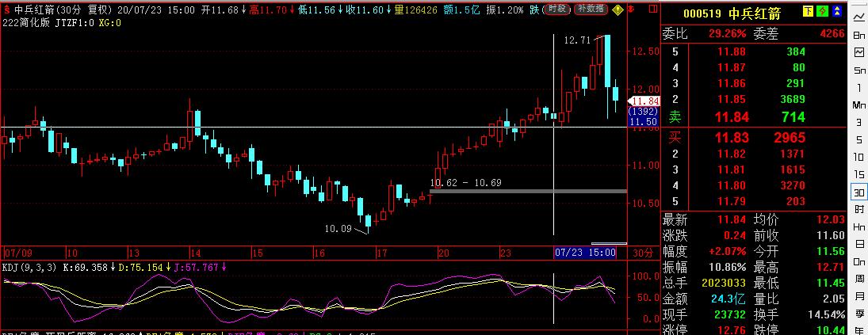Click sell level 2 volume 3689
The height and width of the screenshot is (335, 868).
pyautogui.click(x=791, y=100)
